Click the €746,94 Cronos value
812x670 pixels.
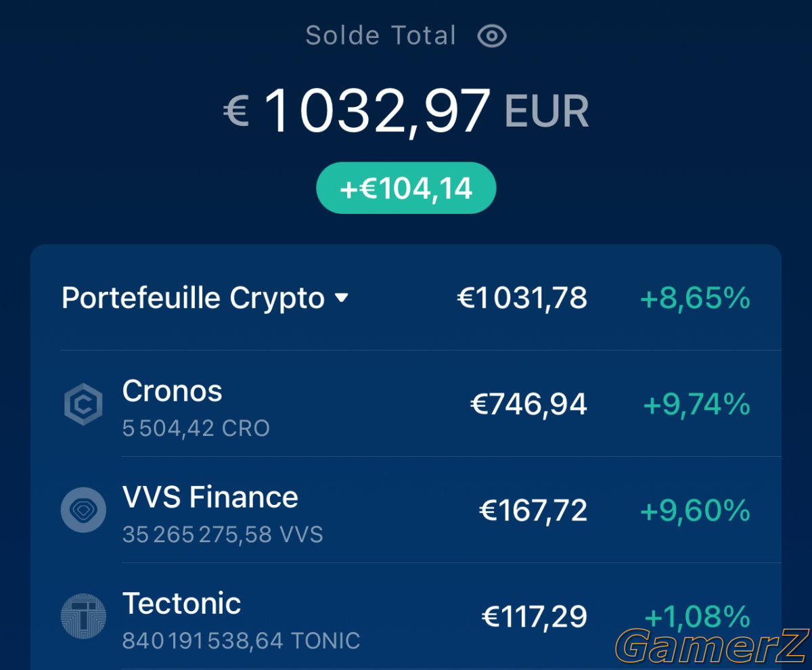pyautogui.click(x=528, y=405)
